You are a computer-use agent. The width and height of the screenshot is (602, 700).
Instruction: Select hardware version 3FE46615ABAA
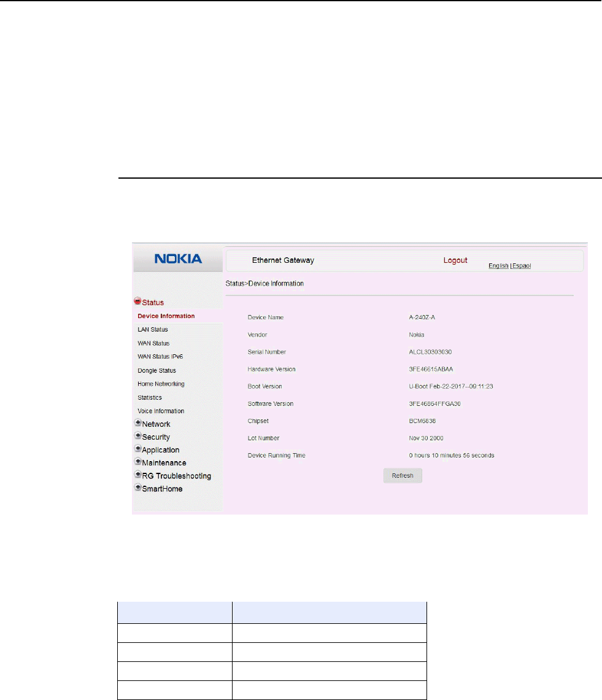point(431,369)
